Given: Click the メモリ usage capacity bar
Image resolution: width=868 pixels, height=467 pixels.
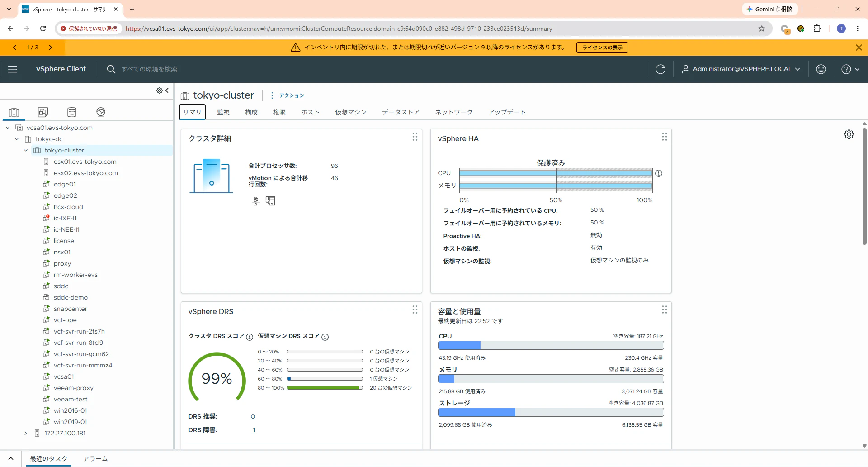Looking at the screenshot, I should click(x=551, y=379).
